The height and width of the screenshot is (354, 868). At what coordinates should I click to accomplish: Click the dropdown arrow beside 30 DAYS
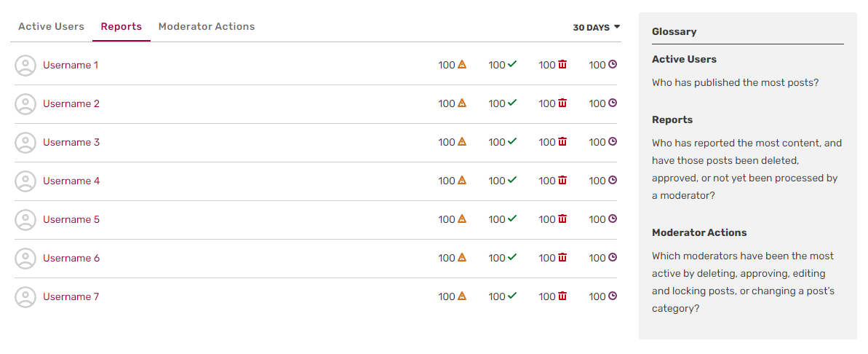[617, 27]
